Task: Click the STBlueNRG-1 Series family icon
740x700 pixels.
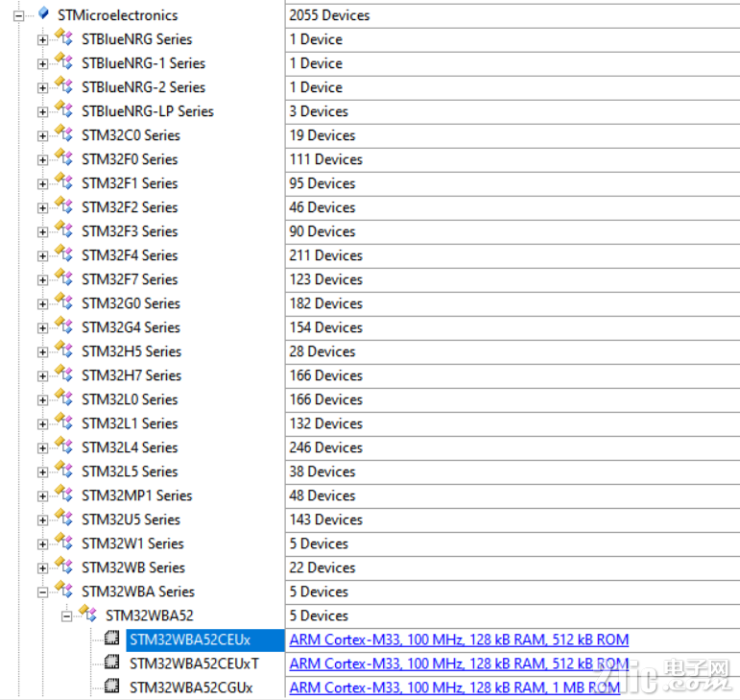Action: (x=63, y=61)
